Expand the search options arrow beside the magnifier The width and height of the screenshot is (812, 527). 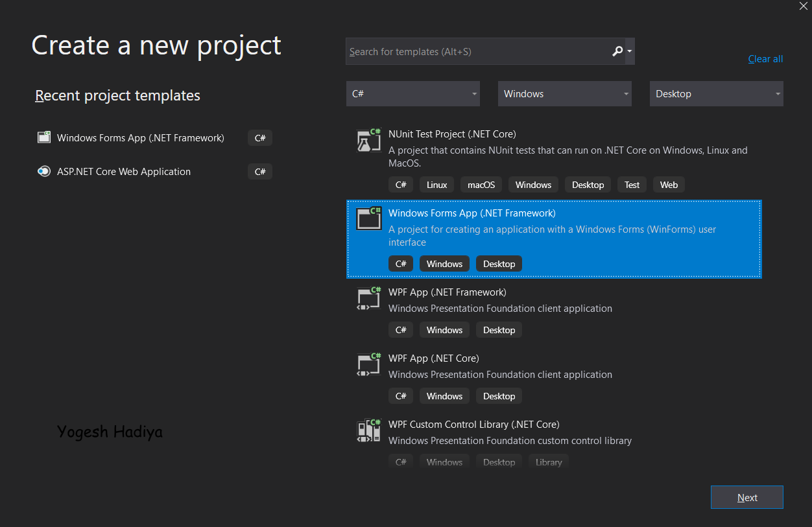[x=630, y=51]
